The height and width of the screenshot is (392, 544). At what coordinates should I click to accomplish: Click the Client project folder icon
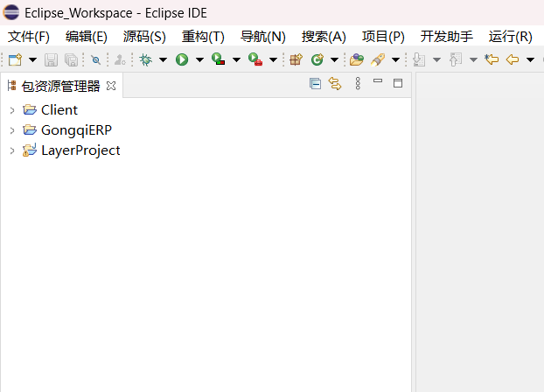[x=30, y=109]
